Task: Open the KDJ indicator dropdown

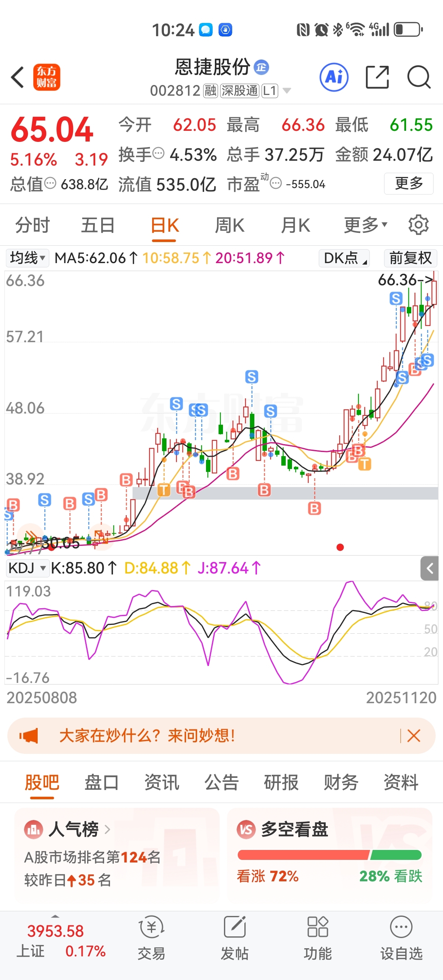Action: pos(27,568)
